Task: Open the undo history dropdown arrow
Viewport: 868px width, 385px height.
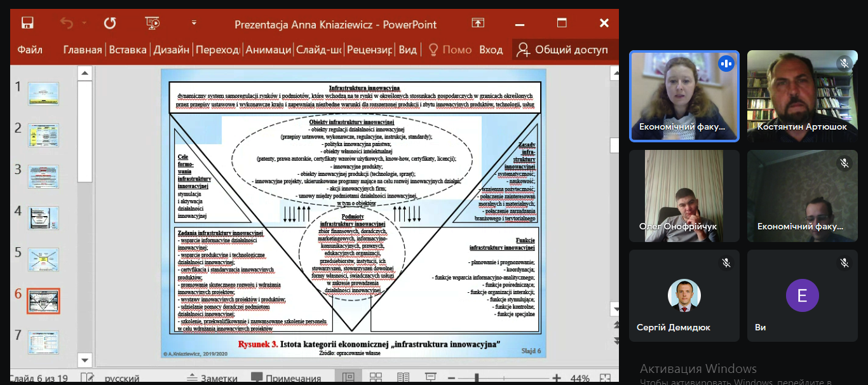Action: (x=85, y=24)
